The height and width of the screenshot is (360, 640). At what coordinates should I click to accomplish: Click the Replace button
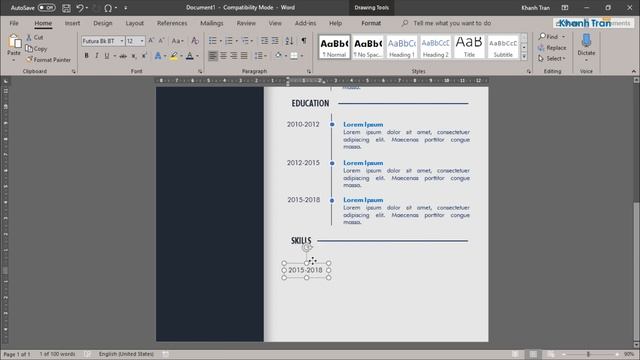coord(552,48)
